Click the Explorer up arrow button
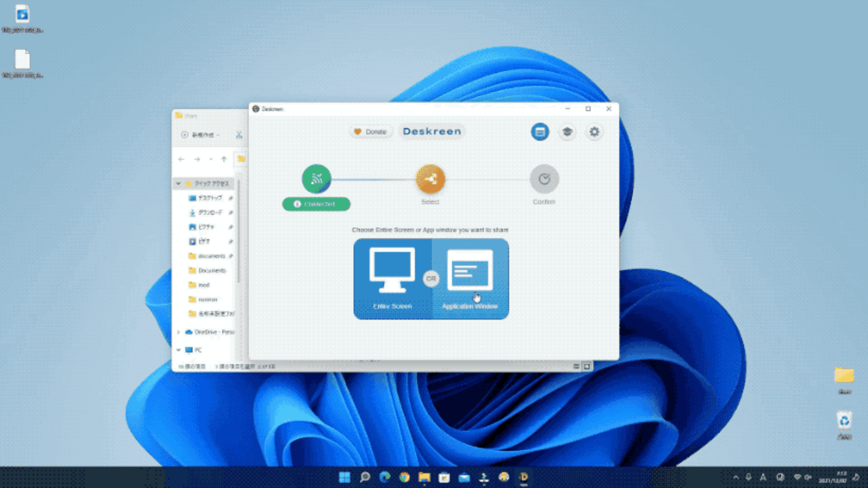The height and width of the screenshot is (488, 868). (x=224, y=160)
